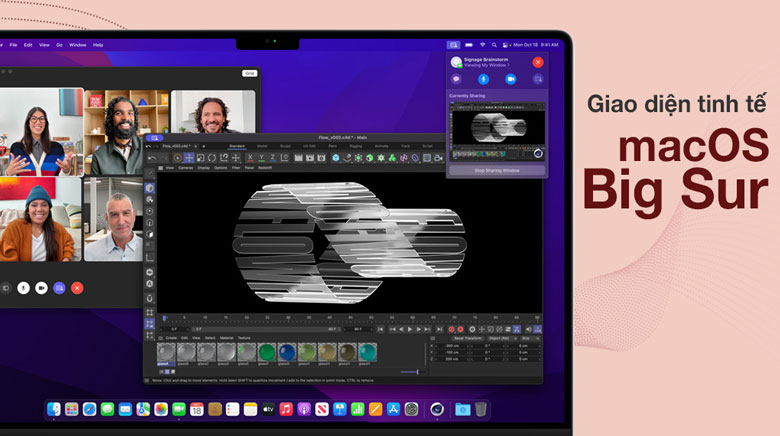This screenshot has width=780, height=436.
Task: Select the Flow_v002.c4d document tab
Action: click(178, 146)
